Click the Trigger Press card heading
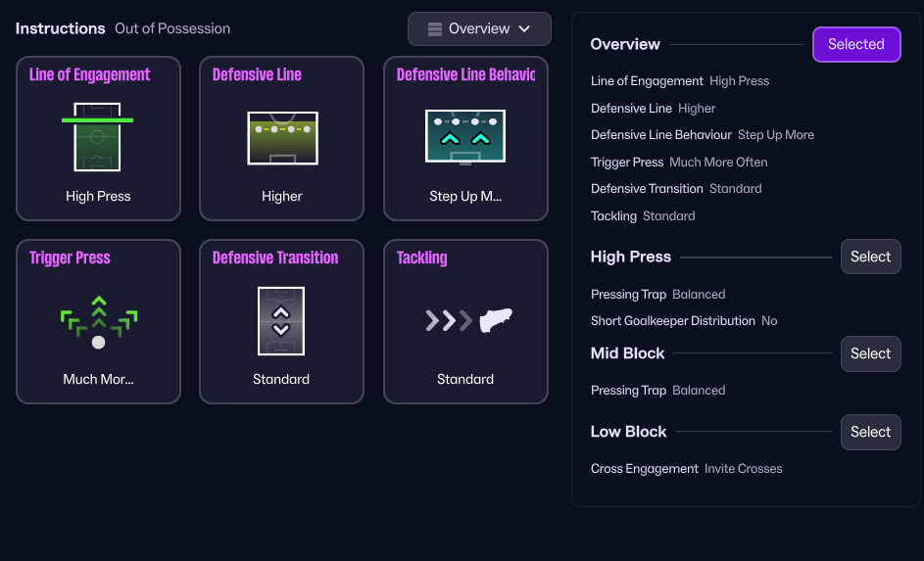 click(70, 257)
